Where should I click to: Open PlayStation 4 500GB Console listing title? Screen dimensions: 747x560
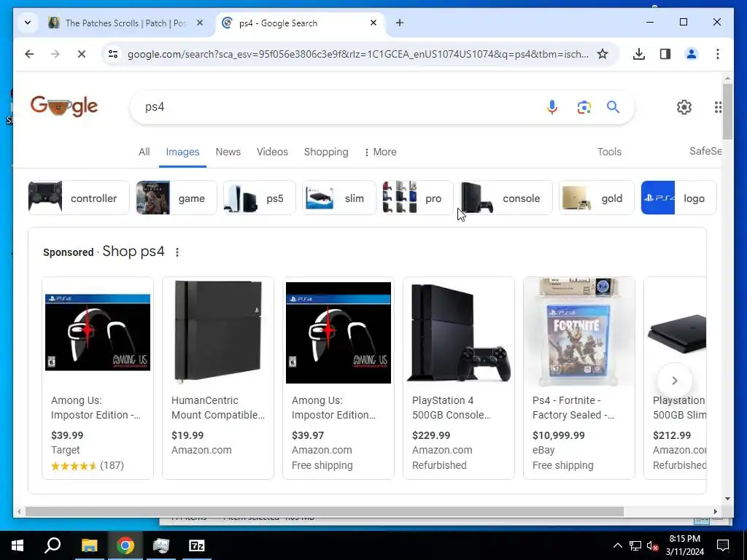[451, 408]
